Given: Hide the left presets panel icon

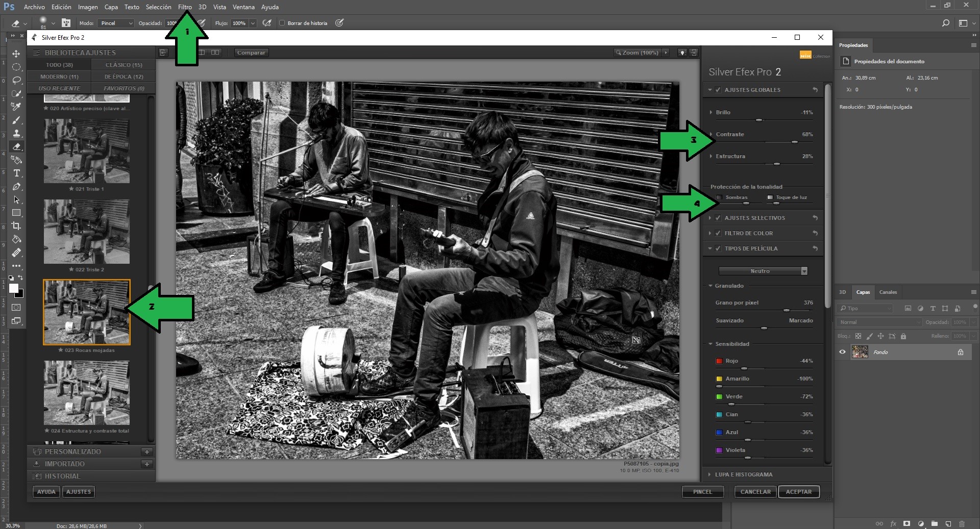Looking at the screenshot, I should tap(163, 53).
